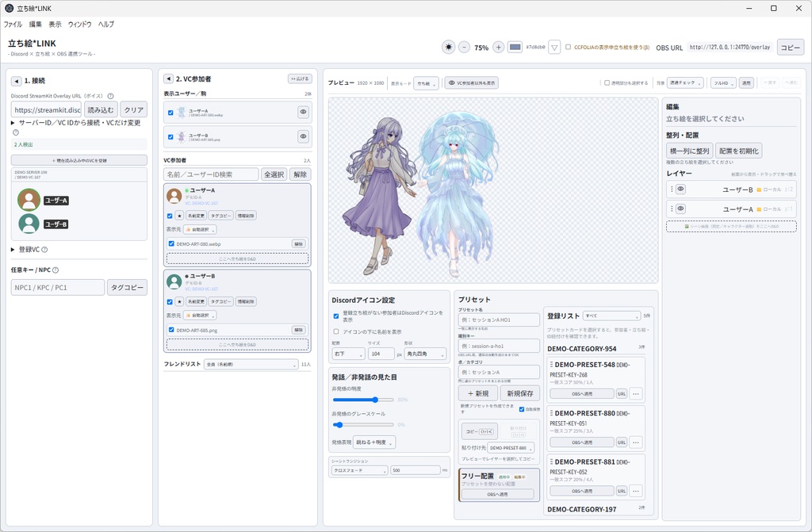Adjust the 非発話の明度 slider

pos(363,400)
